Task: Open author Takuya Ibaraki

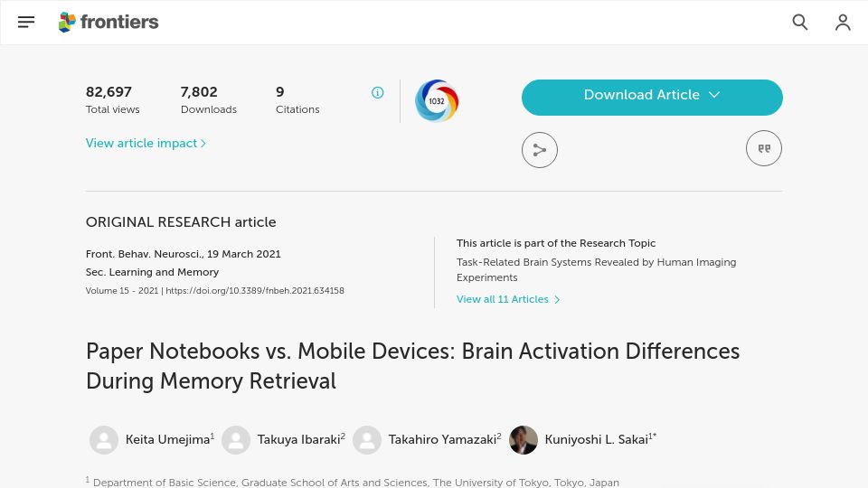Action: pos(298,440)
